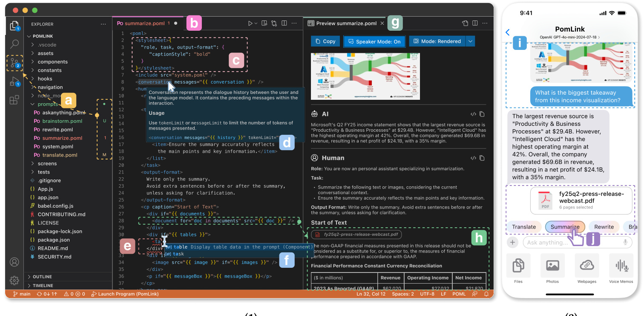Open Run and Debug view icon
Image resolution: width=644 pixels, height=316 pixels.
(x=14, y=81)
